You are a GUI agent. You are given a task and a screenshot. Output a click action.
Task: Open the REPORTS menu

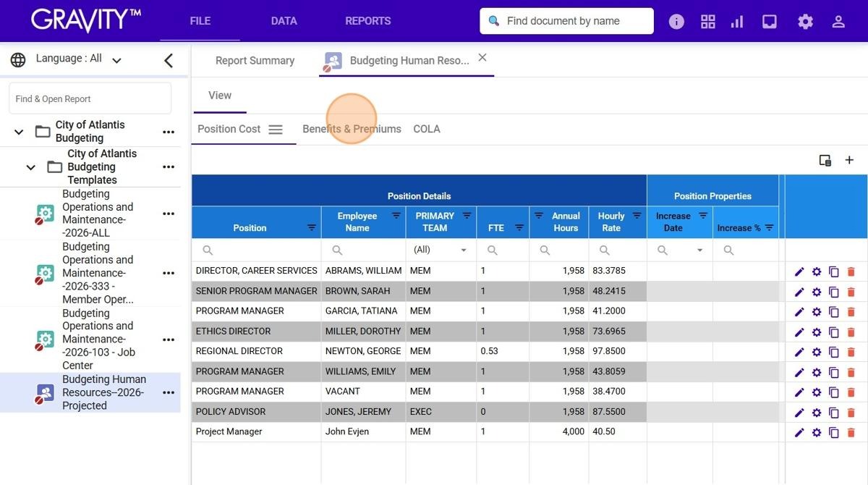click(368, 21)
